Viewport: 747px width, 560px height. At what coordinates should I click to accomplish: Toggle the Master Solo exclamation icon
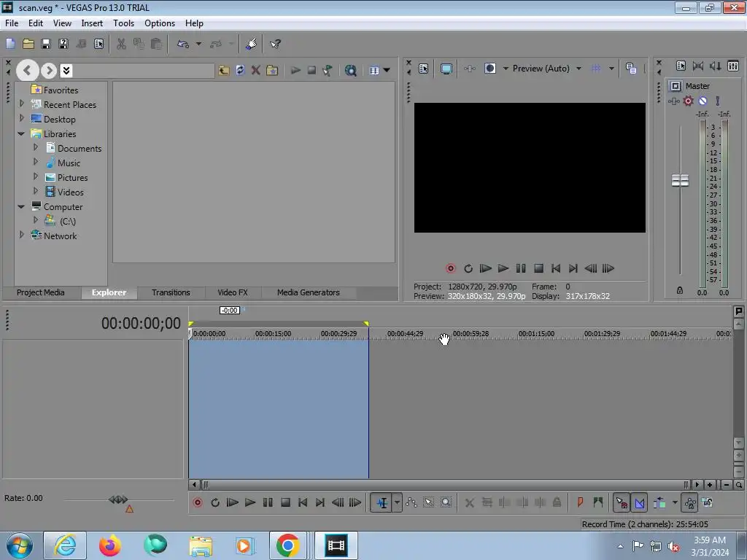click(x=718, y=101)
